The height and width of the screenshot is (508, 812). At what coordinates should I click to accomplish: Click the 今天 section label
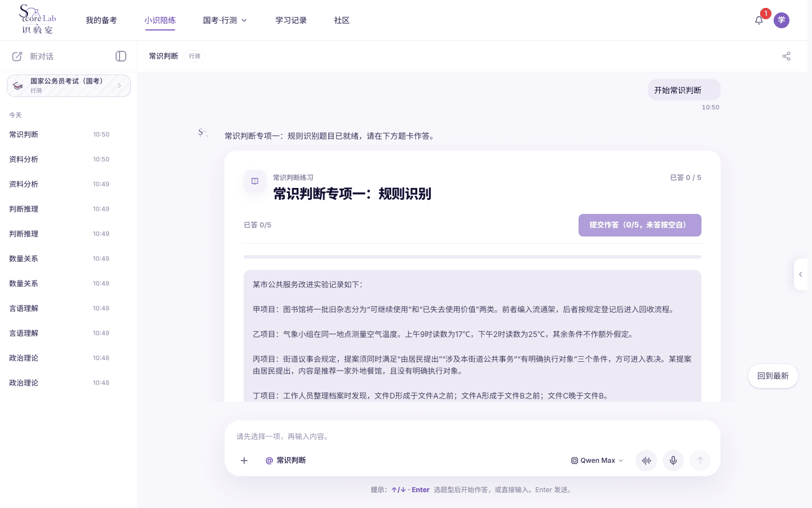coord(15,115)
